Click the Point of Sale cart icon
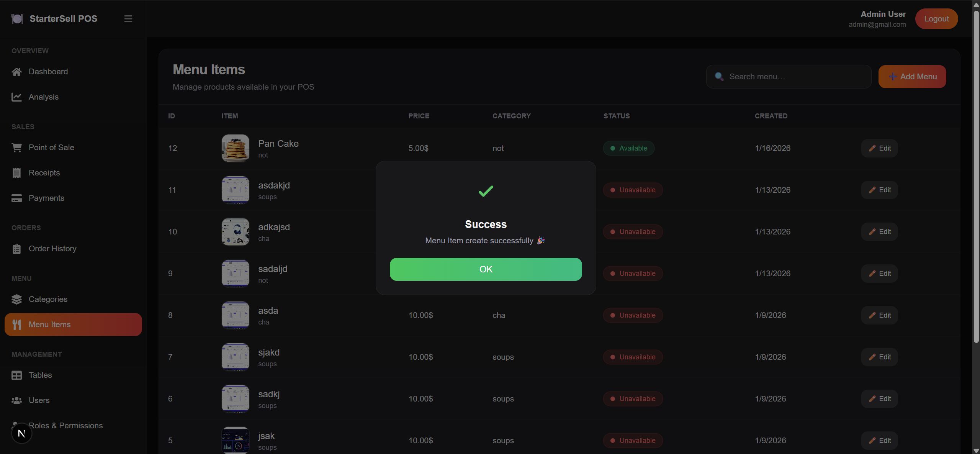The width and height of the screenshot is (980, 454). [x=16, y=148]
